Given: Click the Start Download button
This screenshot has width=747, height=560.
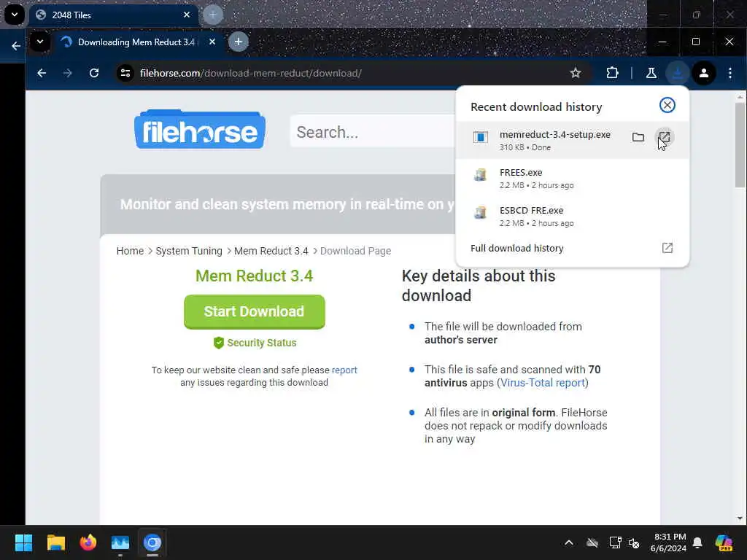Looking at the screenshot, I should (x=255, y=311).
